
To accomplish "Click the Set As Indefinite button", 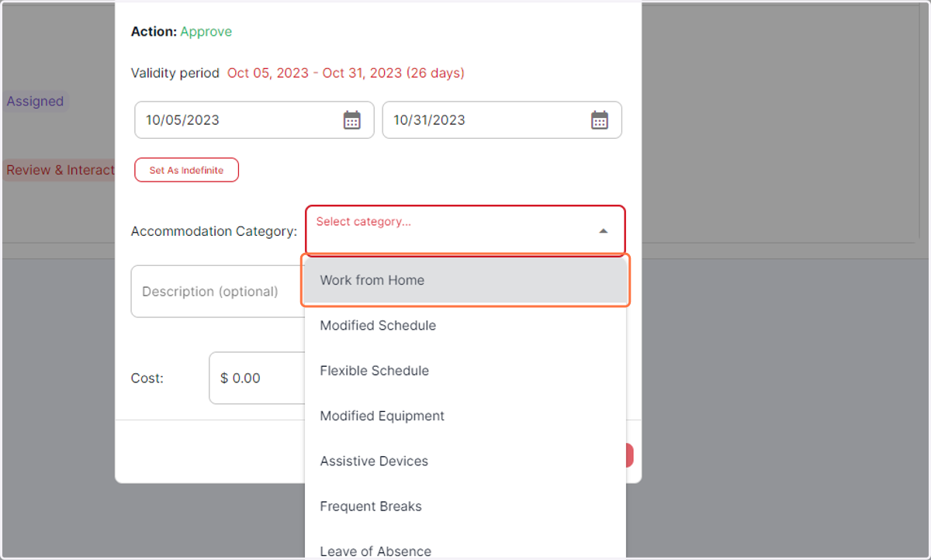I will point(186,170).
